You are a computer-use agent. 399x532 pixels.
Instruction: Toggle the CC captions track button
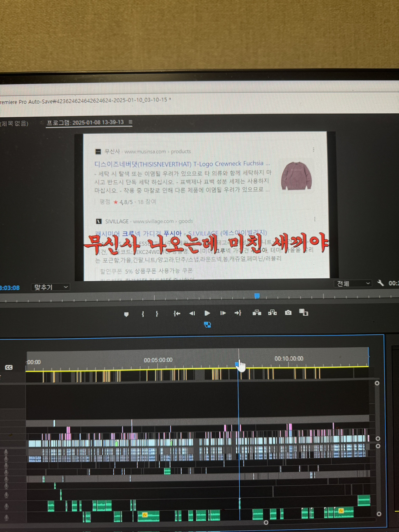[9, 367]
